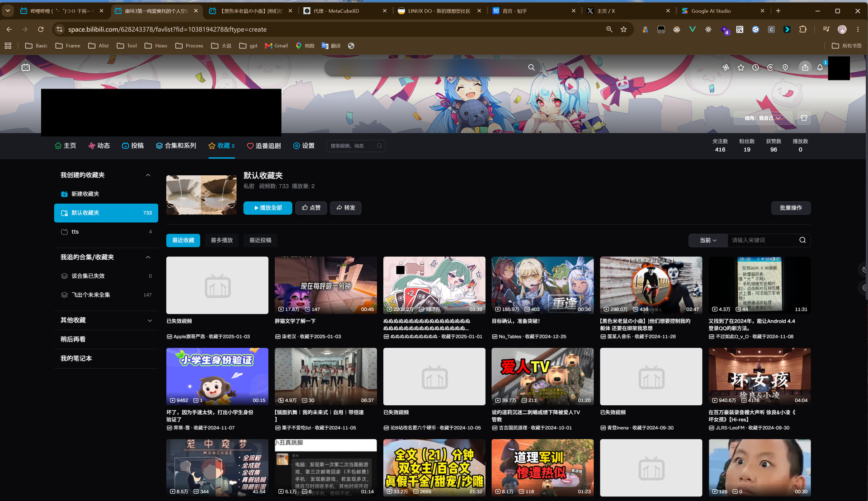This screenshot has height=501, width=868.
Task: Open the clock history icon in the header
Action: pyautogui.click(x=755, y=67)
